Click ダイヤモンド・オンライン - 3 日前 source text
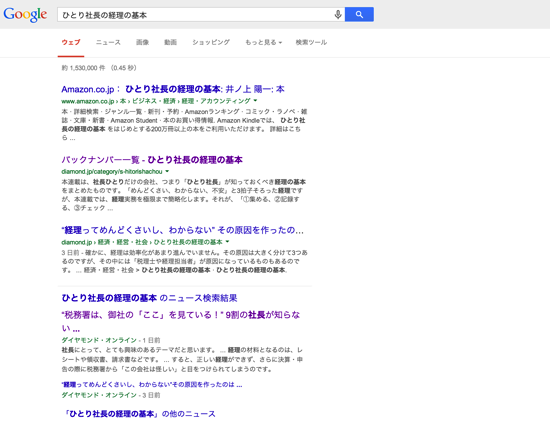This screenshot has height=421, width=550. [111, 395]
